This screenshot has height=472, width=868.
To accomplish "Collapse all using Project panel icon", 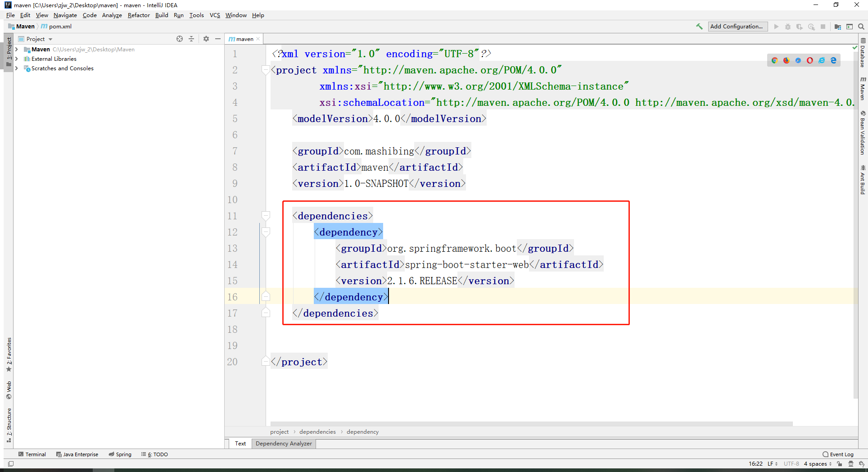I will point(191,39).
